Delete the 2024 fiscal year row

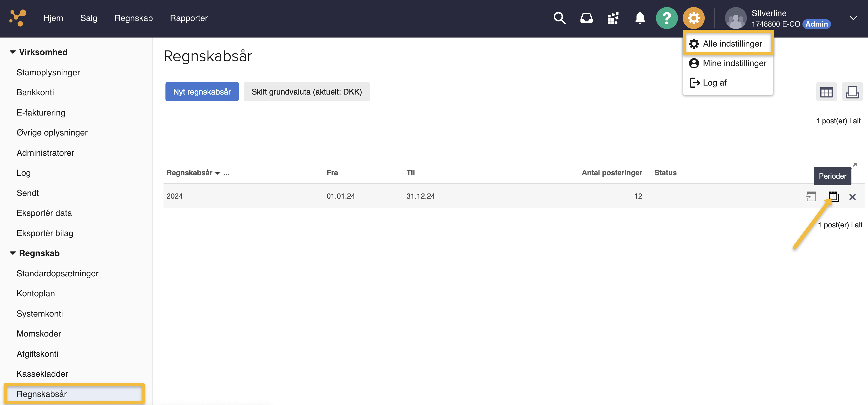point(852,197)
